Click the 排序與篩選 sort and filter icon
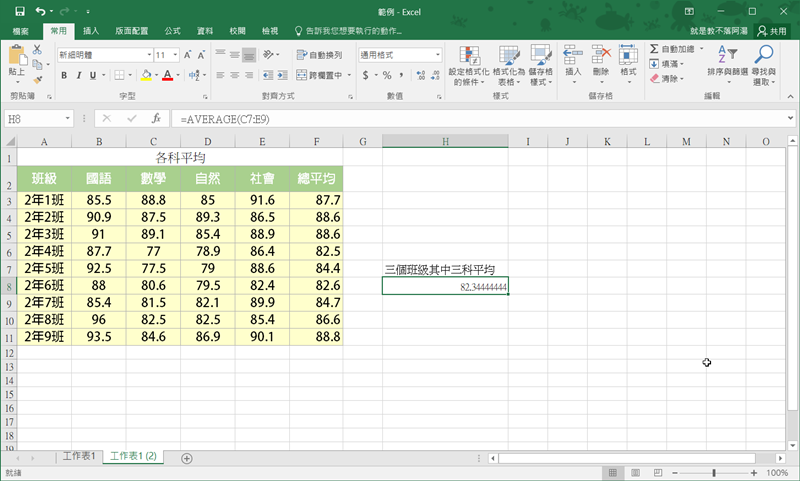The image size is (800, 481). click(x=726, y=56)
